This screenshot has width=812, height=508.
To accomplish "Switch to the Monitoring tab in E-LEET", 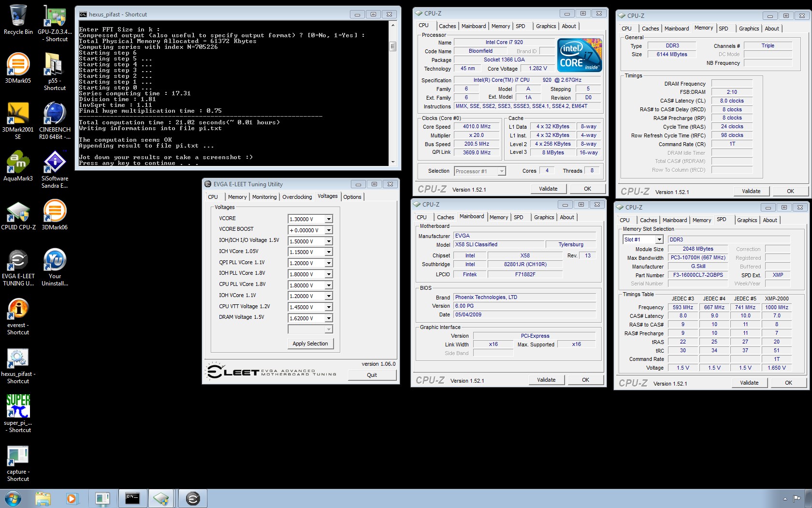I will coord(264,197).
